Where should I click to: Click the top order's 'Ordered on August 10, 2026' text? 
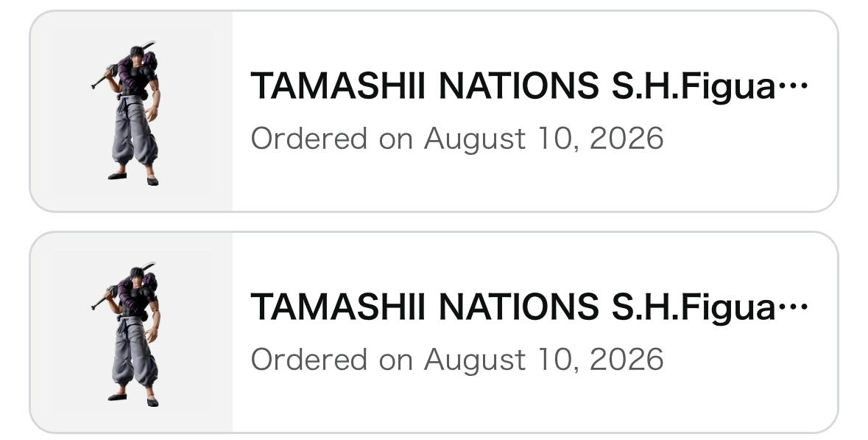(456, 139)
